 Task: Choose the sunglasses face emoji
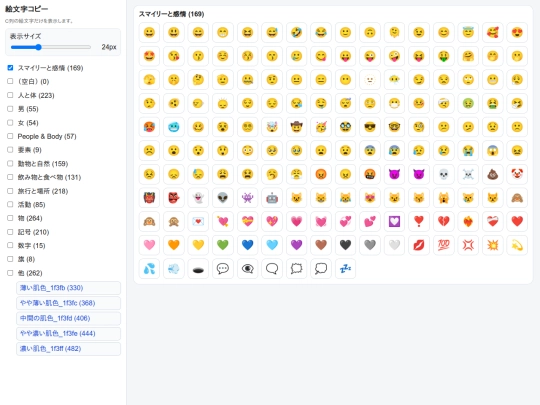(370, 127)
